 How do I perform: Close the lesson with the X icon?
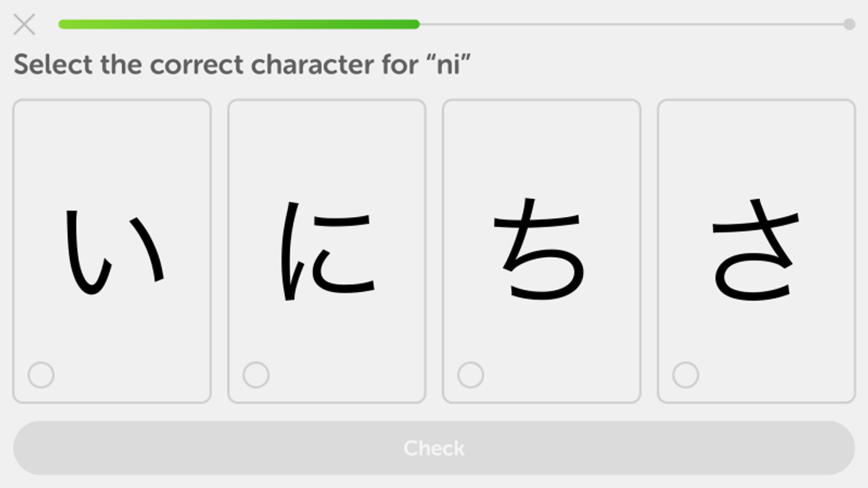[24, 25]
